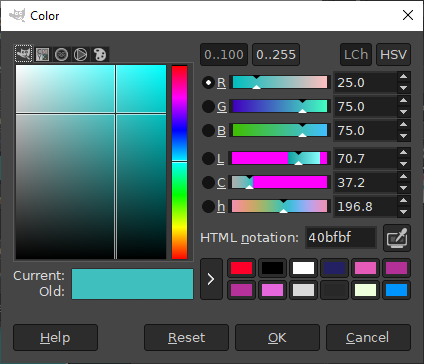This screenshot has width=424, height=364.
Task: Click the Reset button
Action: pos(186,337)
